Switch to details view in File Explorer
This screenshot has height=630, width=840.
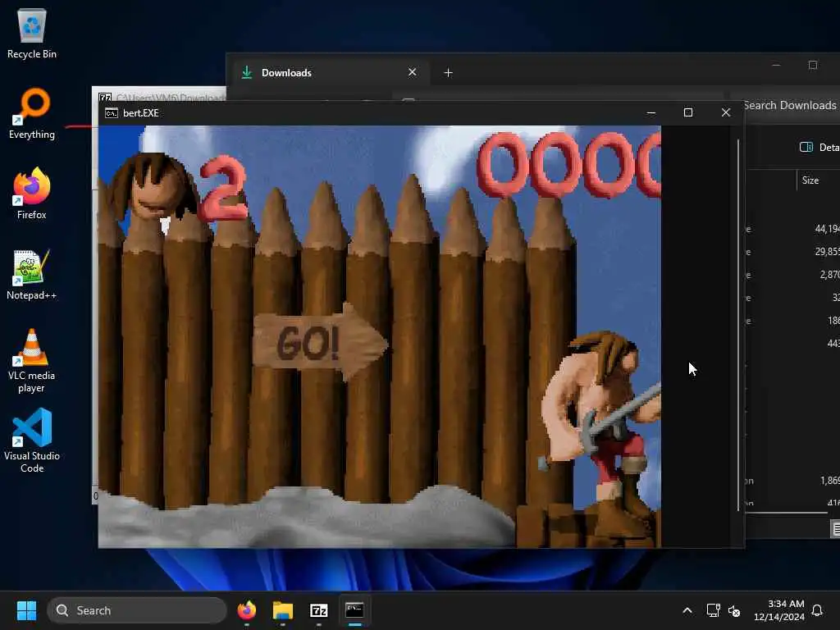point(836,529)
